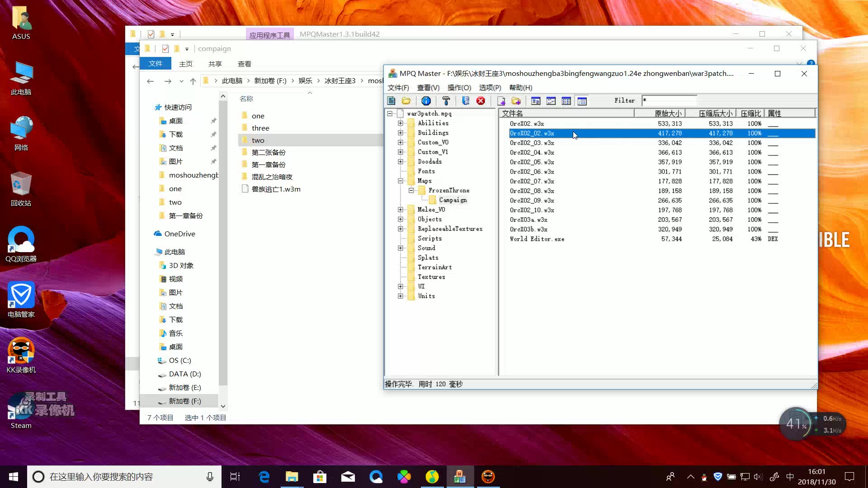Click the New archive document icon in MPQ Master
This screenshot has width=868, height=488.
click(x=392, y=101)
